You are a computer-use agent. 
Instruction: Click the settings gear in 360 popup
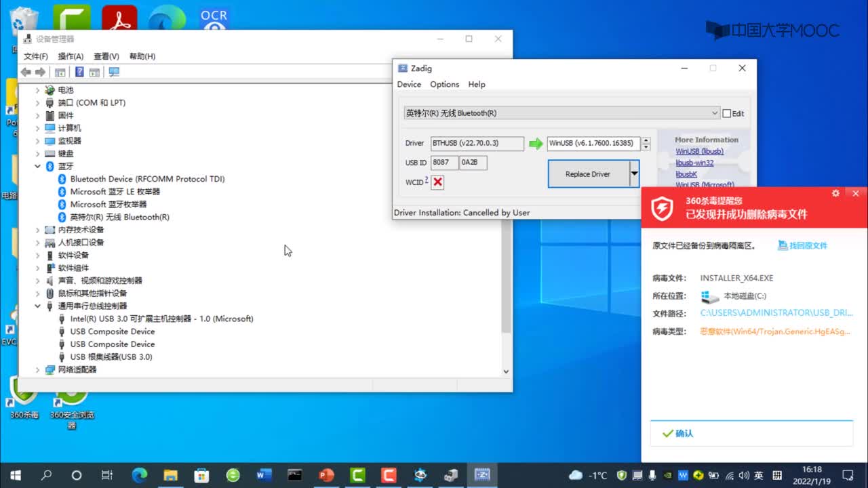point(835,193)
